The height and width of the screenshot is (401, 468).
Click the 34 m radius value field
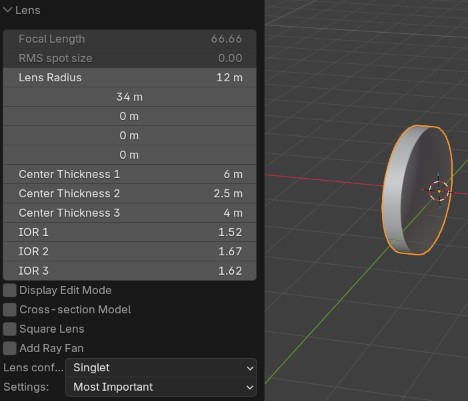130,97
